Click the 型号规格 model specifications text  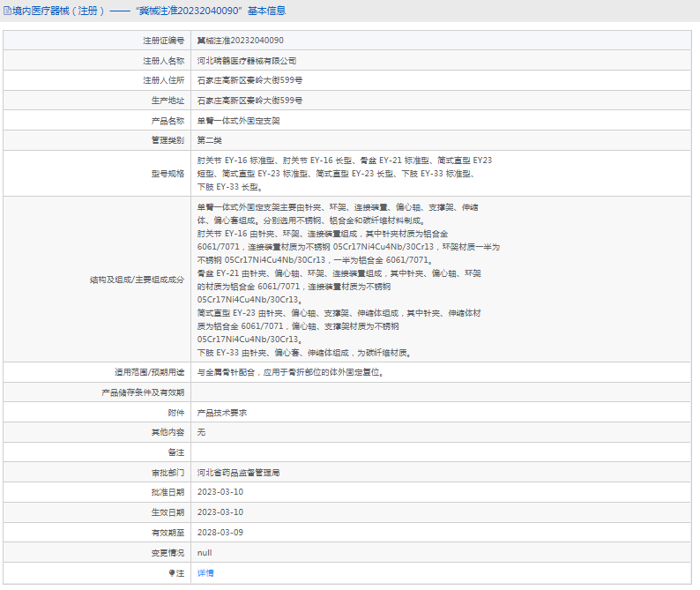click(x=345, y=174)
